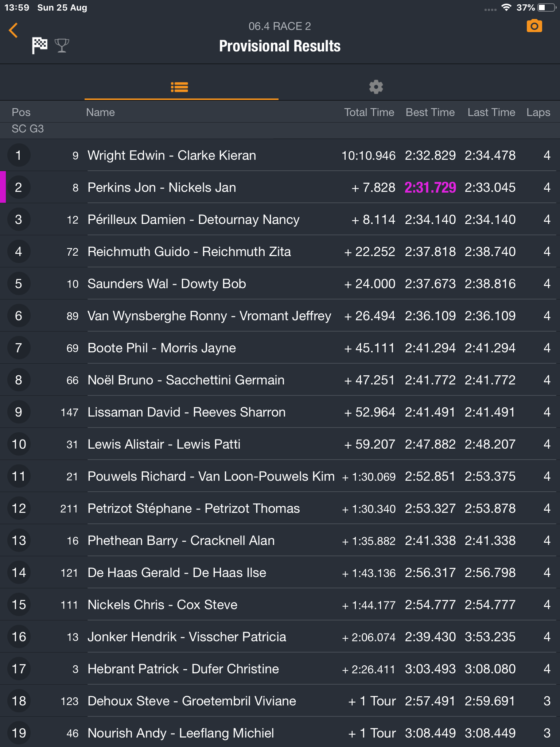Switch to the settings gear tab
The width and height of the screenshot is (560, 747).
376,87
